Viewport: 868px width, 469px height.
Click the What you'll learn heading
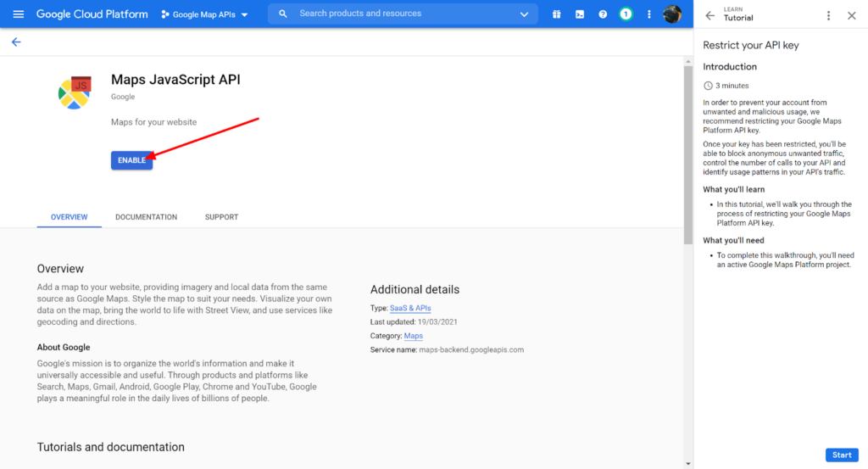coord(733,189)
